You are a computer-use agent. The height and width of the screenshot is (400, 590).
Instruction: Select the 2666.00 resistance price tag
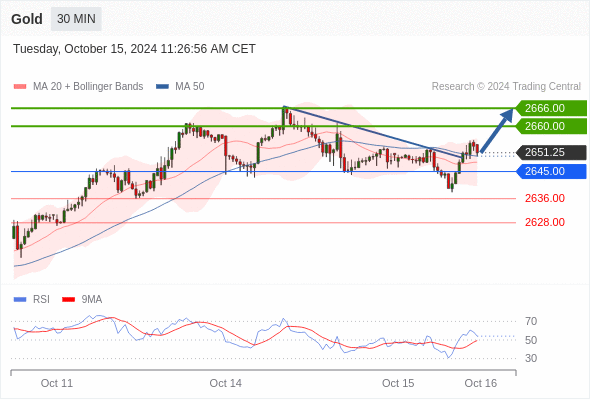(x=551, y=108)
